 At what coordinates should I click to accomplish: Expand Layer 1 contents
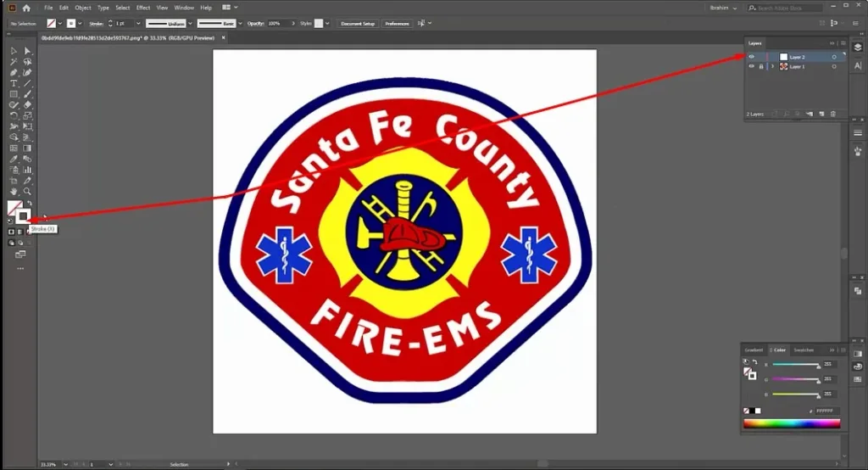(773, 66)
